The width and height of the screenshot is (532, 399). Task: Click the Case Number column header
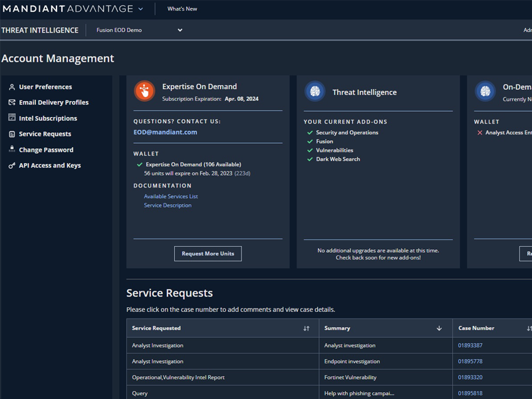[x=476, y=328]
